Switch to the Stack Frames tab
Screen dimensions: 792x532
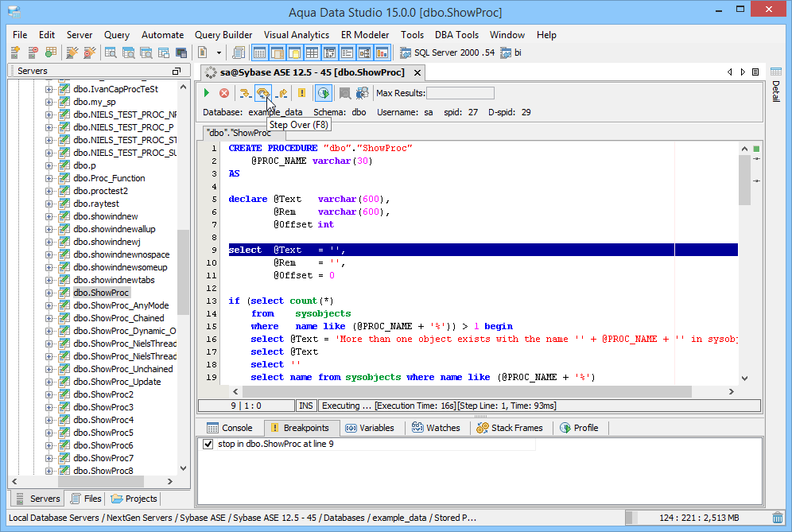(510, 428)
